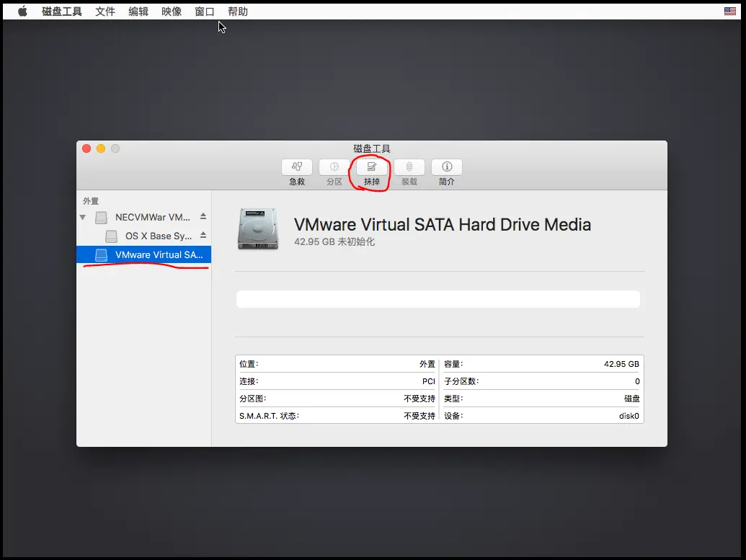Click the 分区图 value 不受支持

point(419,399)
